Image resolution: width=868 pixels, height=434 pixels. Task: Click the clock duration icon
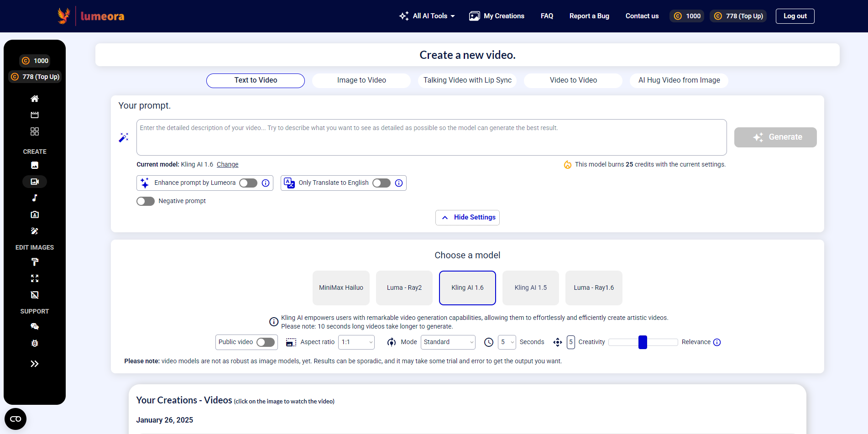click(x=489, y=342)
